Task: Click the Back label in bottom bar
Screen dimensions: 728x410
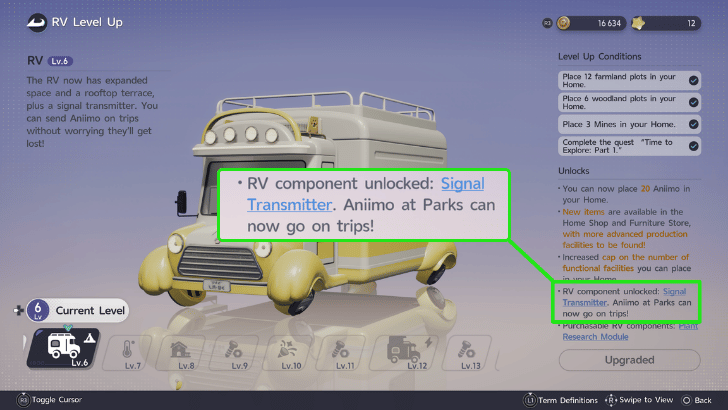Action: (703, 400)
